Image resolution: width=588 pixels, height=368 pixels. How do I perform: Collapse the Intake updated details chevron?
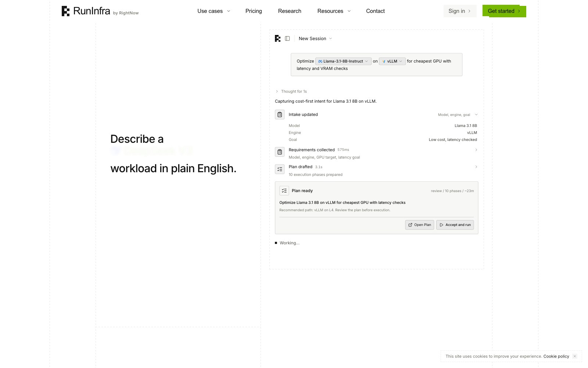[x=476, y=114]
